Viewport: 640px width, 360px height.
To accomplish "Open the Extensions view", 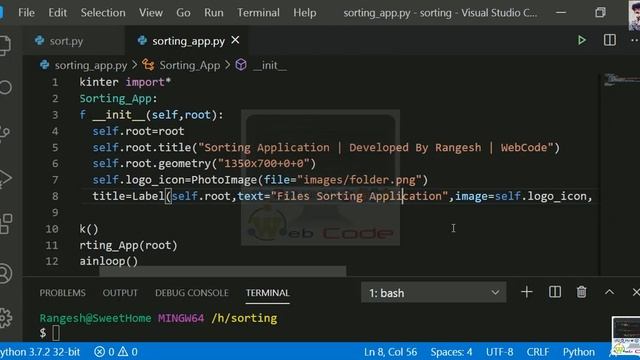I will [x=6, y=224].
